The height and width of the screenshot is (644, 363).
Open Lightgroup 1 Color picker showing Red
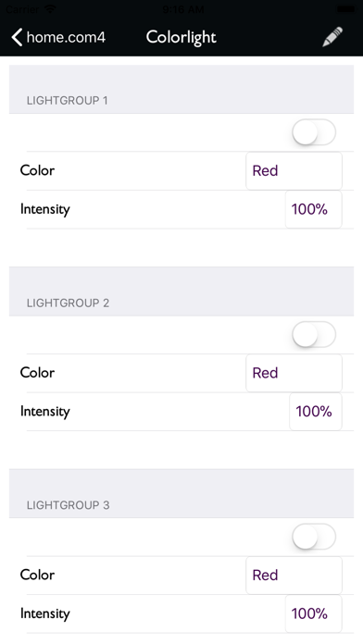coord(294,171)
